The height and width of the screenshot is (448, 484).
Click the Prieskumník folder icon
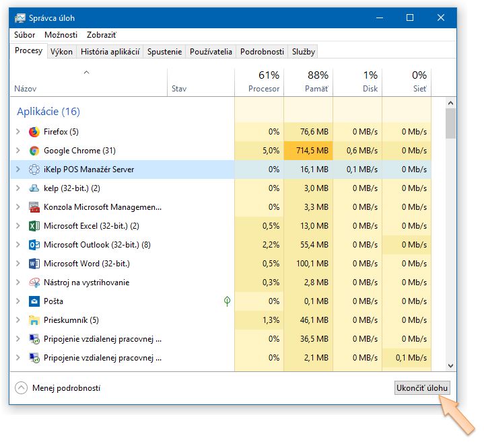(34, 320)
